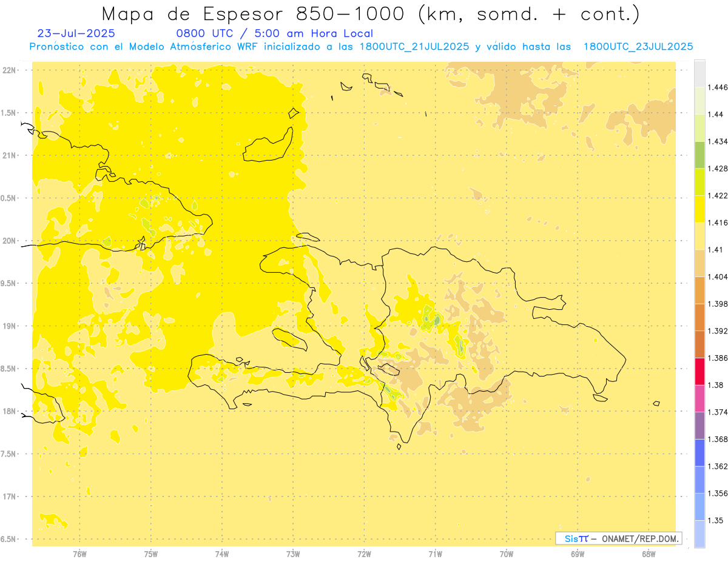728x562 pixels.
Task: Click the 'Sisπ – ONAMET/REP.DOM.' credit box
Action: pyautogui.click(x=619, y=538)
